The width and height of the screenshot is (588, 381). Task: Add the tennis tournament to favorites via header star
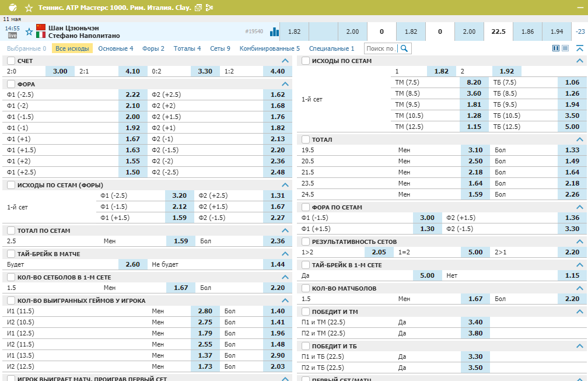tap(29, 8)
